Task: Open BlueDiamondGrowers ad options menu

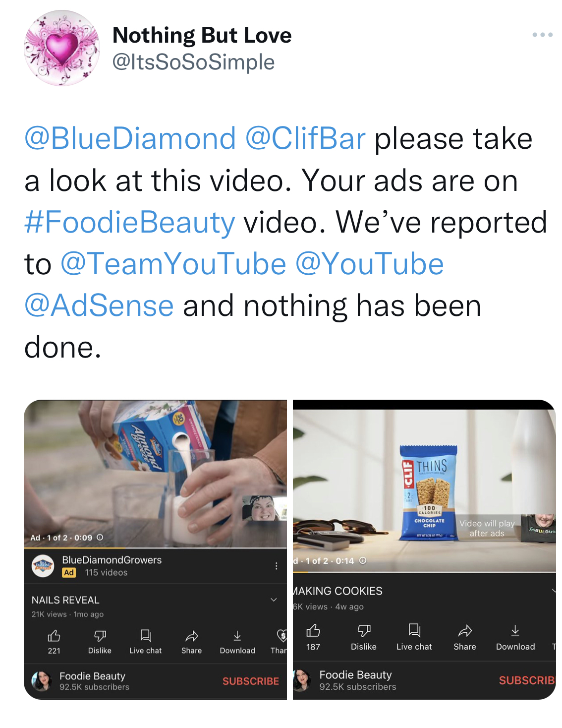Action: [x=276, y=566]
